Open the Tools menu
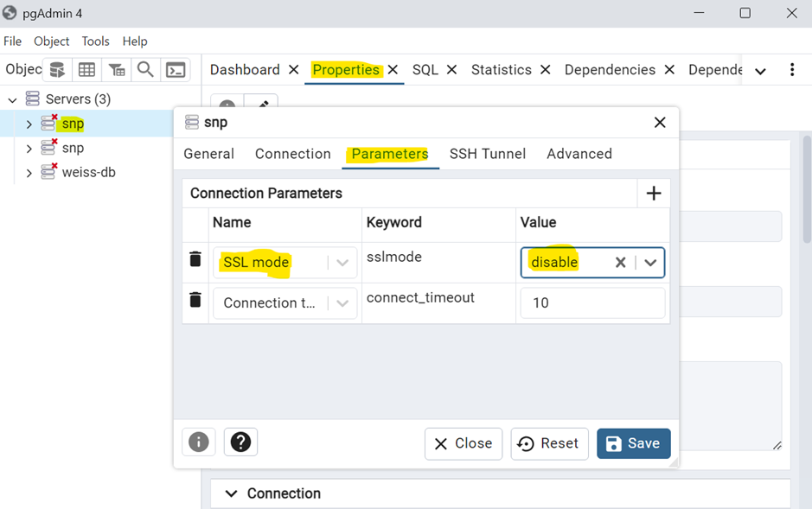The height and width of the screenshot is (509, 812). click(x=95, y=41)
